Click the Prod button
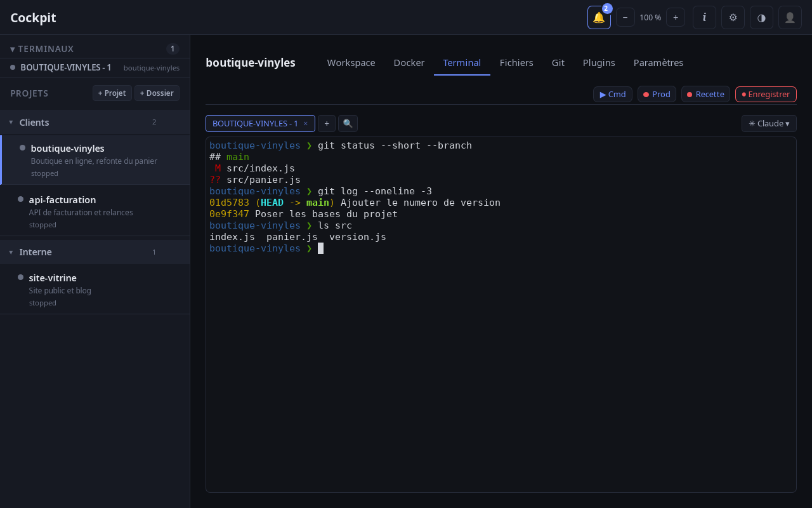The image size is (812, 508). tap(657, 94)
